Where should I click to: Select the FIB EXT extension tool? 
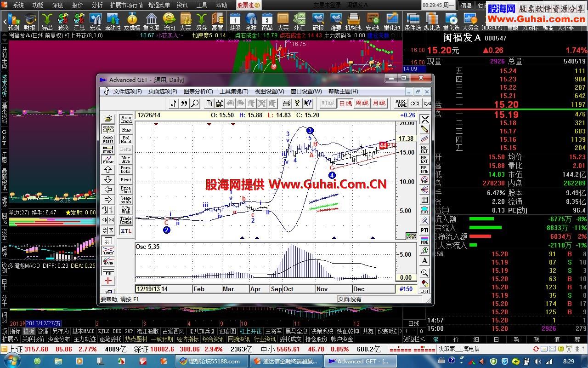click(x=424, y=160)
